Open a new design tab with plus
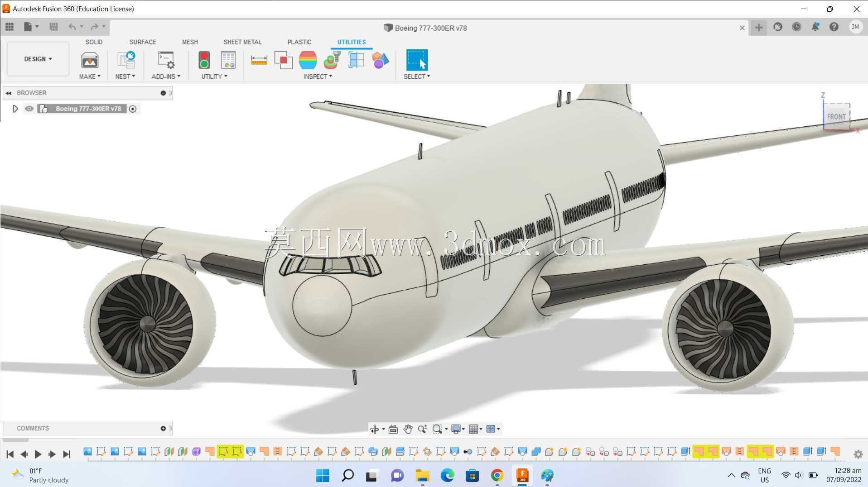Viewport: 868px width, 487px height. [758, 27]
